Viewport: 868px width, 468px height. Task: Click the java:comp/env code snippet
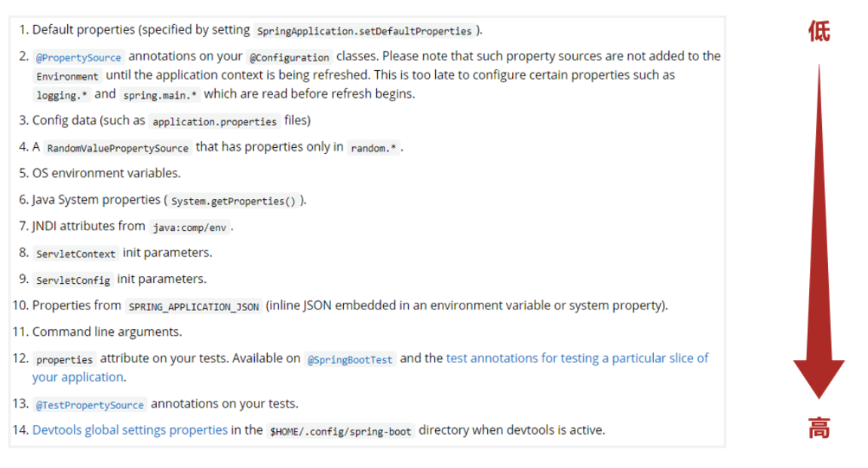(x=189, y=228)
